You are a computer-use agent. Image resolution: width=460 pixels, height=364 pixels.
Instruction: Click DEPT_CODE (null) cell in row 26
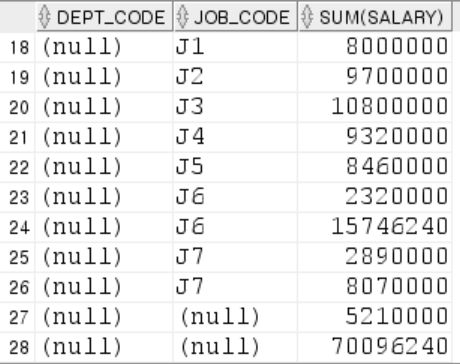pos(104,287)
